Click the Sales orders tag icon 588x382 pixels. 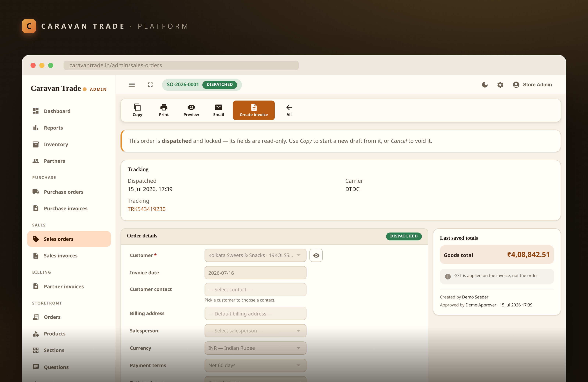pos(36,239)
